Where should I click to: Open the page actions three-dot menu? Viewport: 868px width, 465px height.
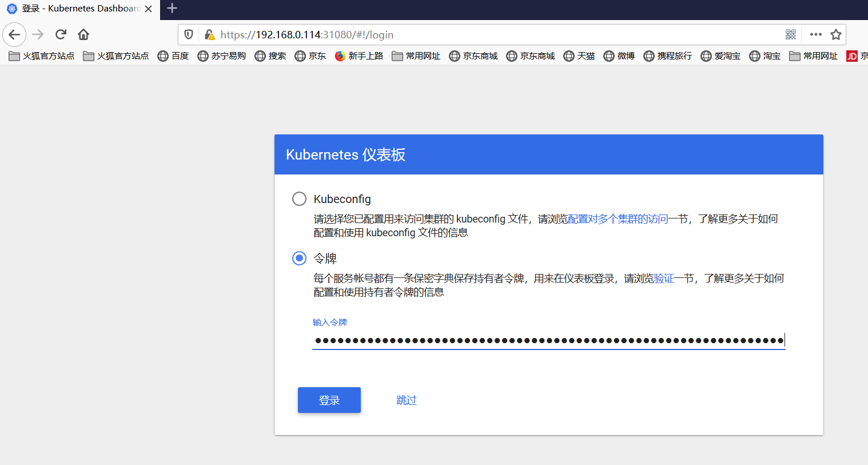click(x=816, y=35)
